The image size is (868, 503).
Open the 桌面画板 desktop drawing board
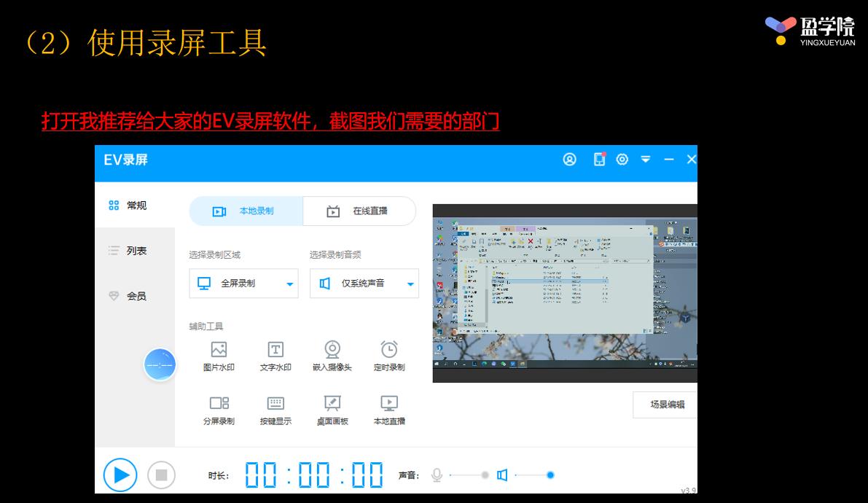332,410
